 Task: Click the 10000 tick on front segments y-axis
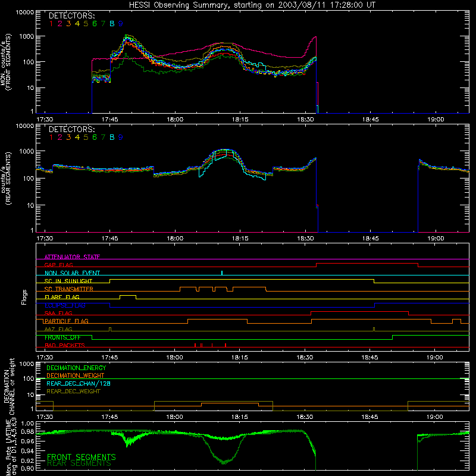pyautogui.click(x=24, y=12)
